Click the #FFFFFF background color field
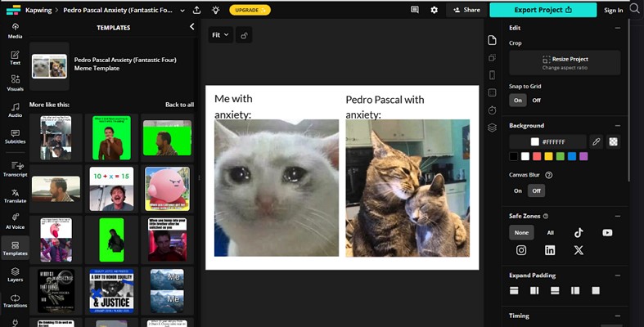644x327 pixels. point(548,141)
